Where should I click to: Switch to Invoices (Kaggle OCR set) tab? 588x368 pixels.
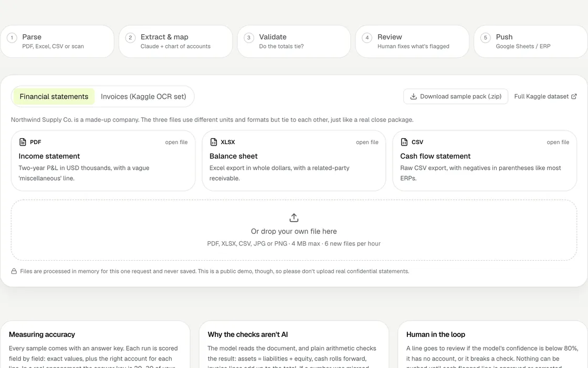pyautogui.click(x=143, y=97)
